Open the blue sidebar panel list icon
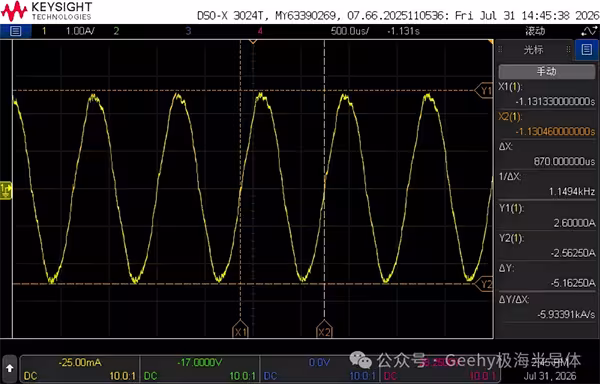 587,50
